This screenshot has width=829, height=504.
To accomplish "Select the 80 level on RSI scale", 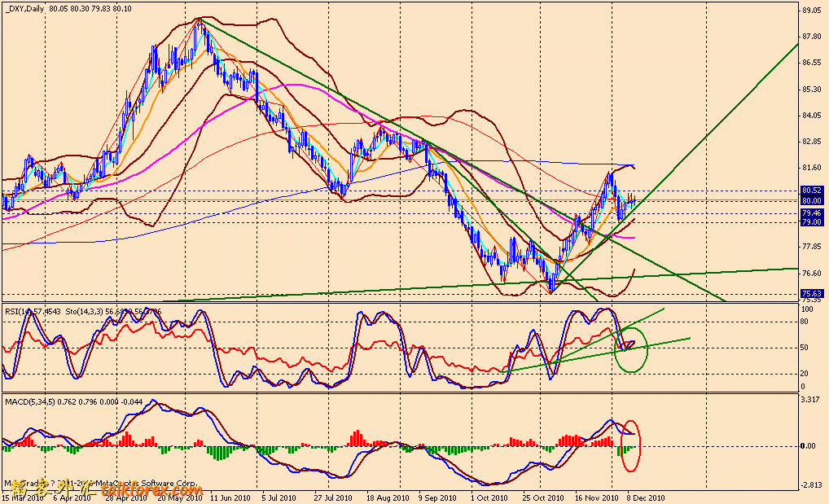I will (805, 321).
